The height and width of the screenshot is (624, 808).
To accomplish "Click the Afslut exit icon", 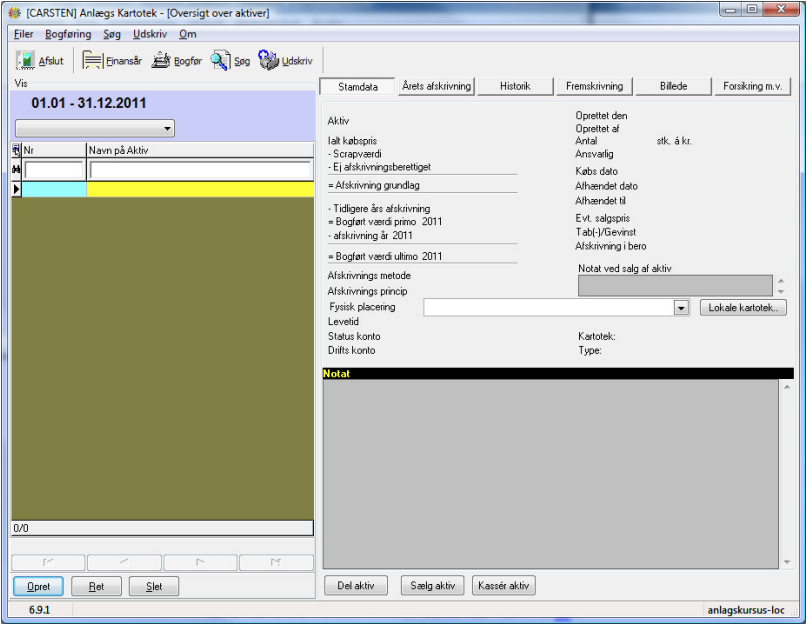I will (25, 60).
